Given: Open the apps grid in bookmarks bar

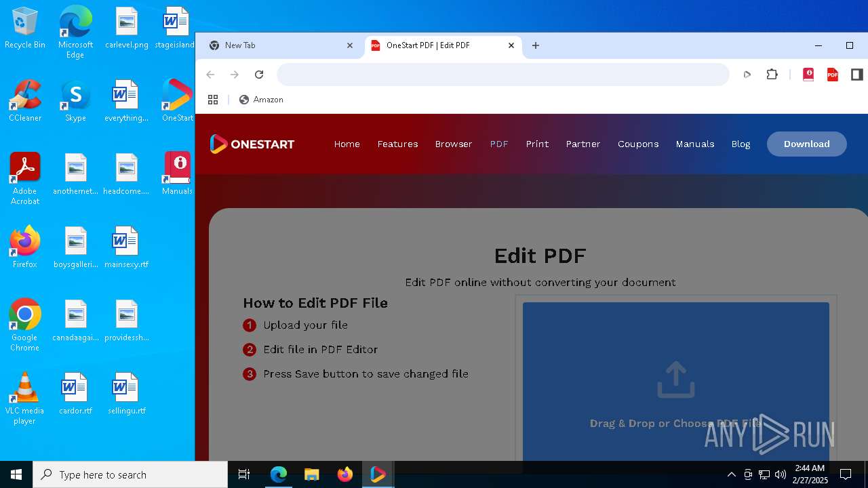Looking at the screenshot, I should [x=213, y=100].
